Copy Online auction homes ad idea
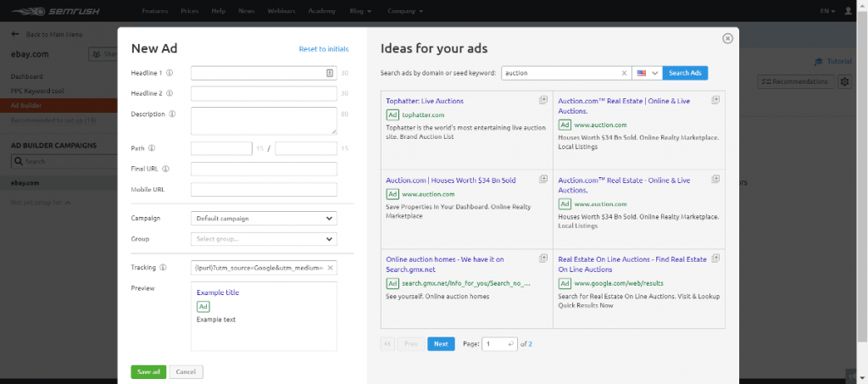The width and height of the screenshot is (868, 384). pos(543,258)
